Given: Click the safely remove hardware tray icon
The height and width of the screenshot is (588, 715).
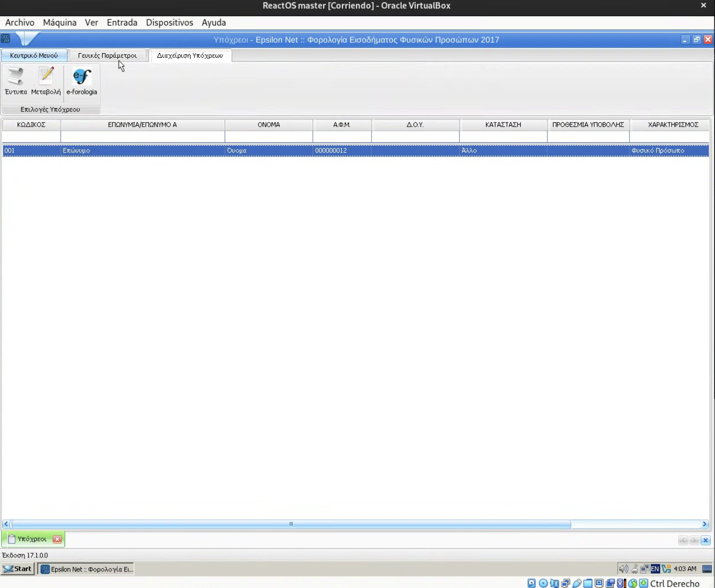Looking at the screenshot, I should tap(634, 569).
